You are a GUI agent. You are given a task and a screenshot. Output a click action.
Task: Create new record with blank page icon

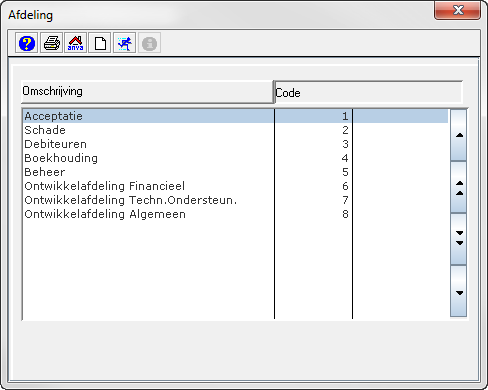(x=100, y=43)
